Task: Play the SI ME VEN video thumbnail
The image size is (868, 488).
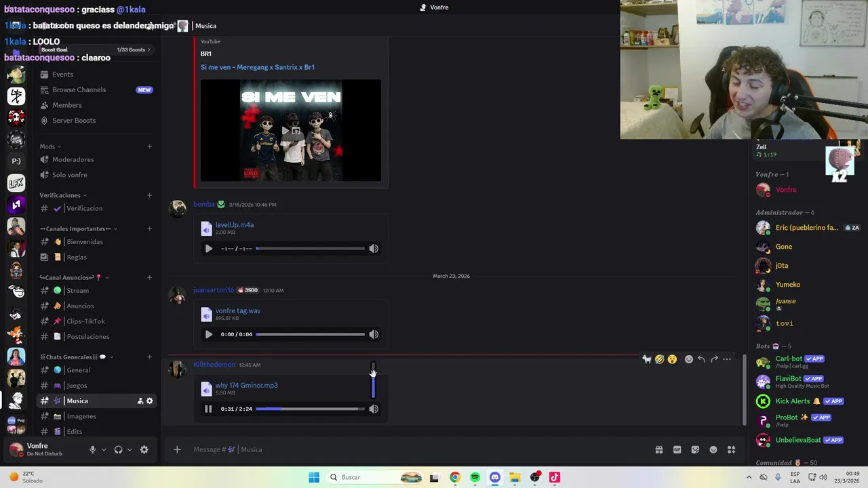Action: click(290, 130)
